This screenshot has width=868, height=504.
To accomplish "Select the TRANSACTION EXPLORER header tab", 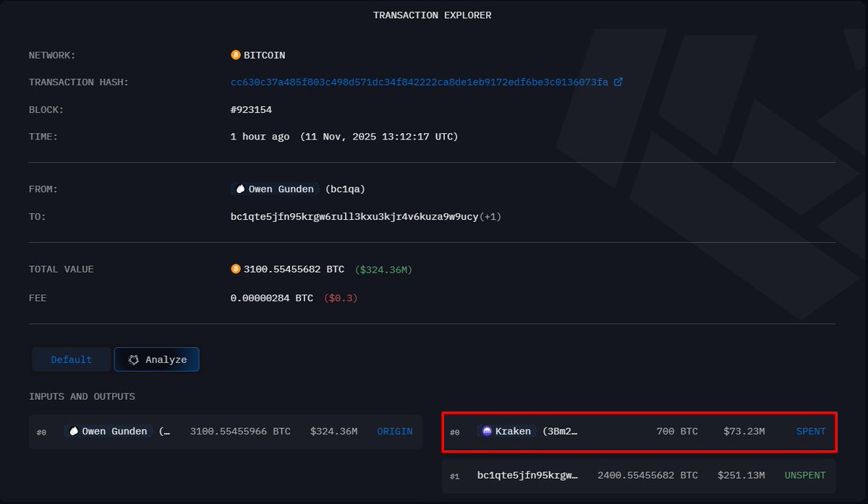I will tap(432, 14).
